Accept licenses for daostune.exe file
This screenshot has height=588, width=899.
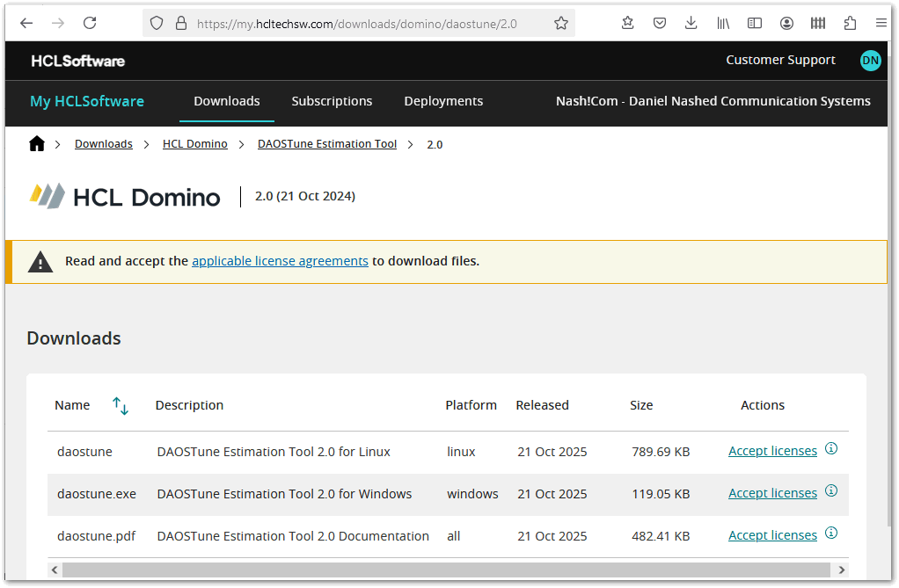click(772, 493)
